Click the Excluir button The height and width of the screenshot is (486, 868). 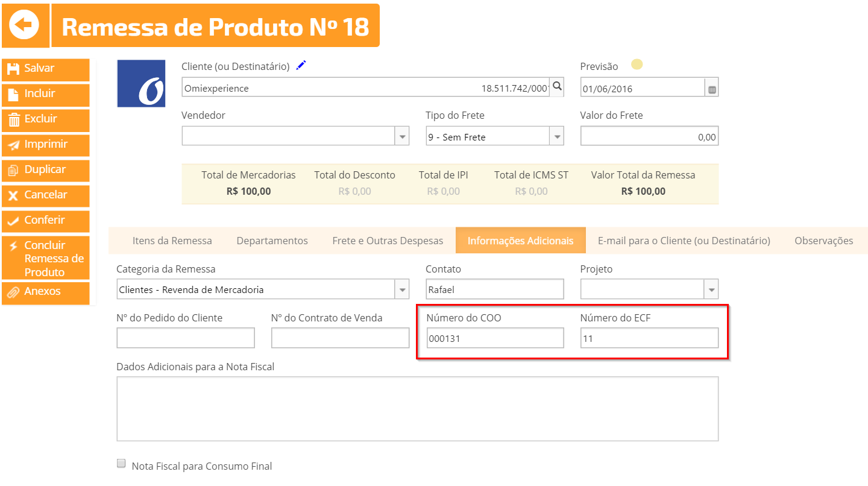[x=46, y=119]
